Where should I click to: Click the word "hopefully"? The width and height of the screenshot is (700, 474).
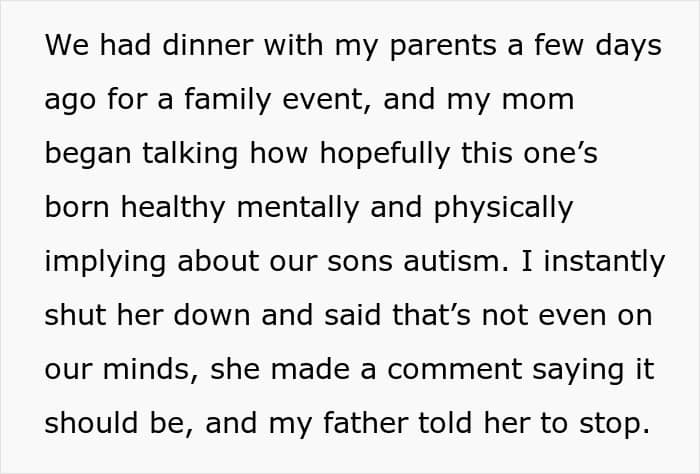pyautogui.click(x=384, y=155)
